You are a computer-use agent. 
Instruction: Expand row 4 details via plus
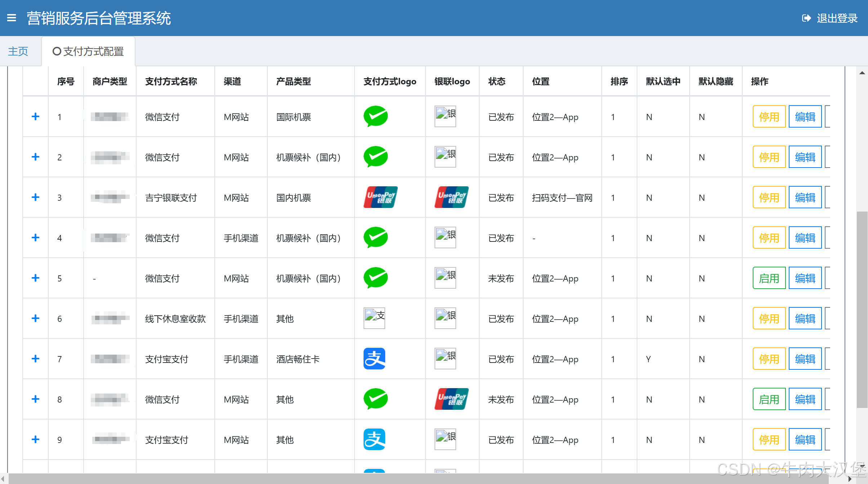(x=35, y=237)
